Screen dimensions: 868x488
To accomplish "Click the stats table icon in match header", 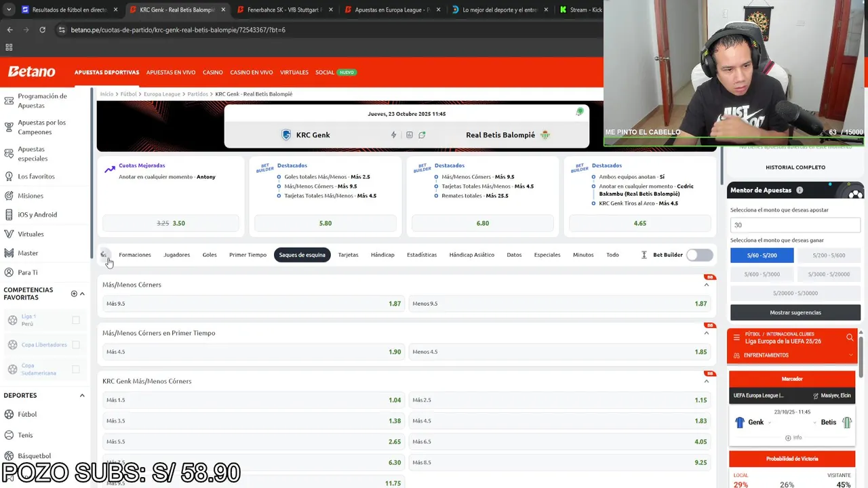I will [x=410, y=135].
